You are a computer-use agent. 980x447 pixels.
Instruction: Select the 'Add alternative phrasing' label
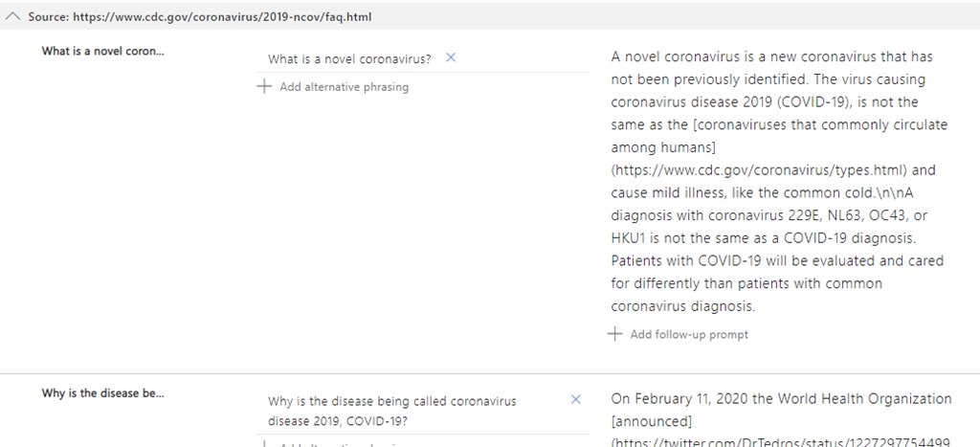pyautogui.click(x=344, y=87)
